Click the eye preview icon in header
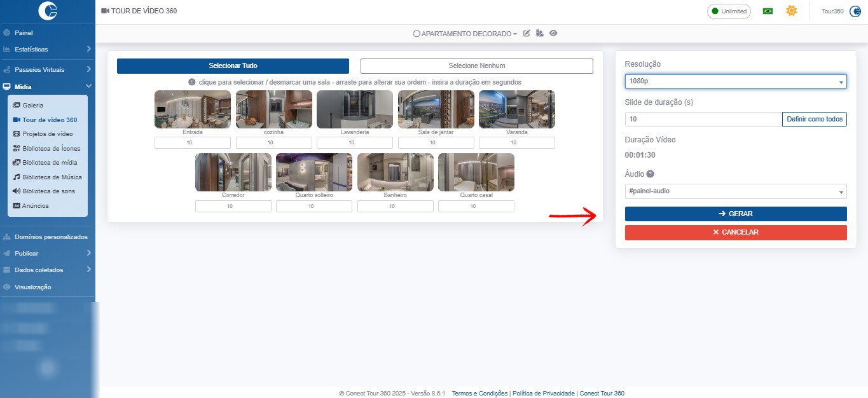Screen dimensions: 868x398 (x=553, y=33)
